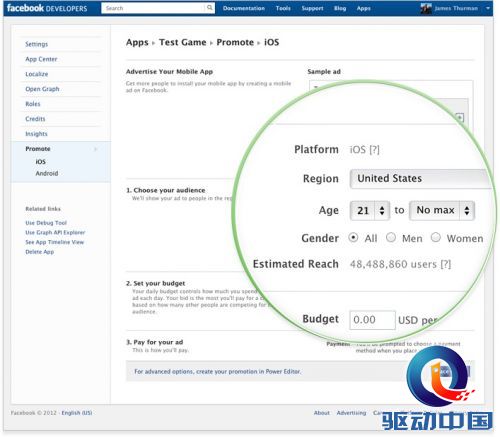Open the No max age dropdown
This screenshot has width=500, height=437.
pyautogui.click(x=442, y=210)
